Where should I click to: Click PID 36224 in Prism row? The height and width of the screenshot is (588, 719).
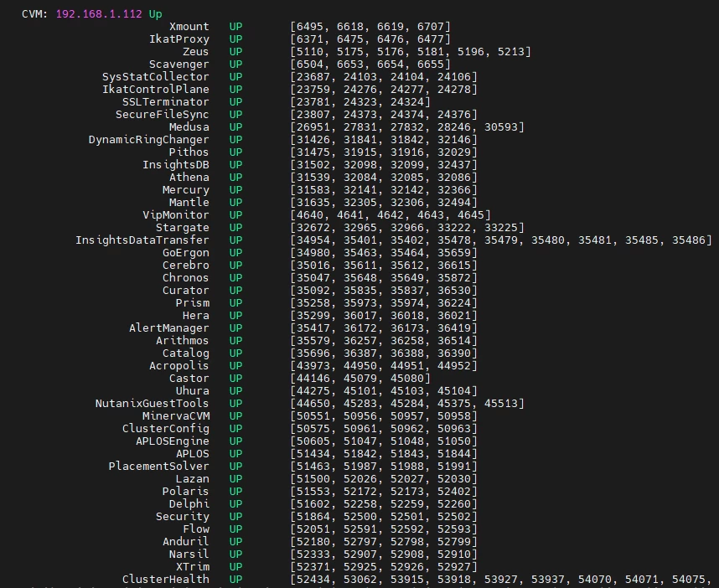pos(454,303)
